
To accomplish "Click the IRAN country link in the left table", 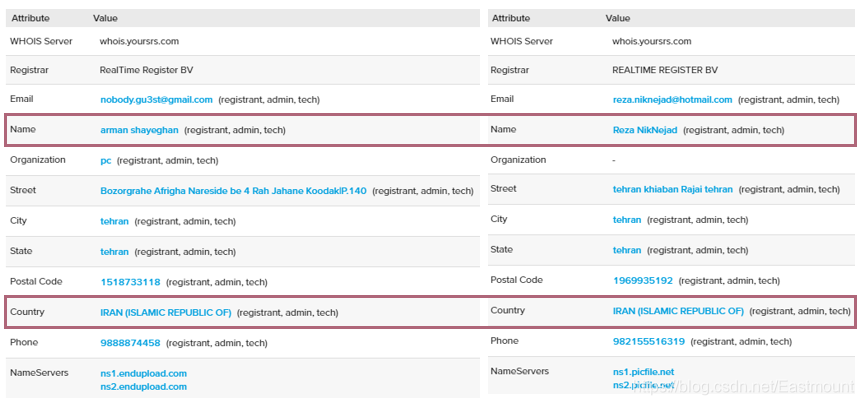I will click(x=166, y=312).
